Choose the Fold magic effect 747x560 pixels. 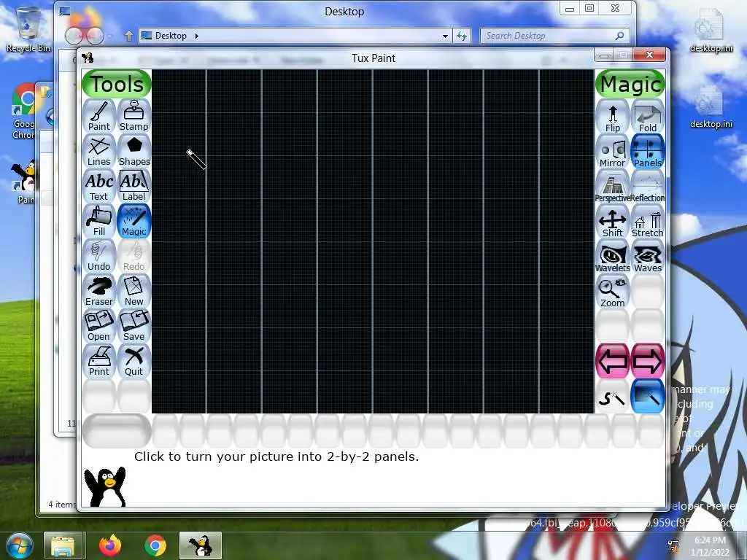(x=648, y=117)
